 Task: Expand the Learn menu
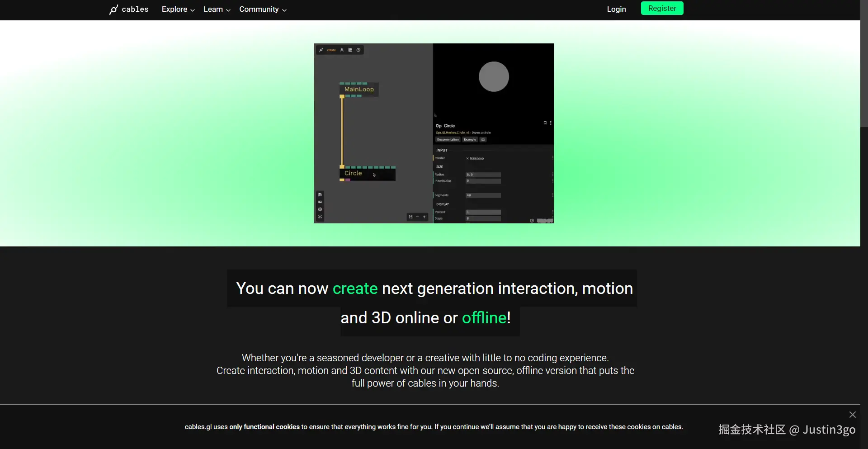217,9
